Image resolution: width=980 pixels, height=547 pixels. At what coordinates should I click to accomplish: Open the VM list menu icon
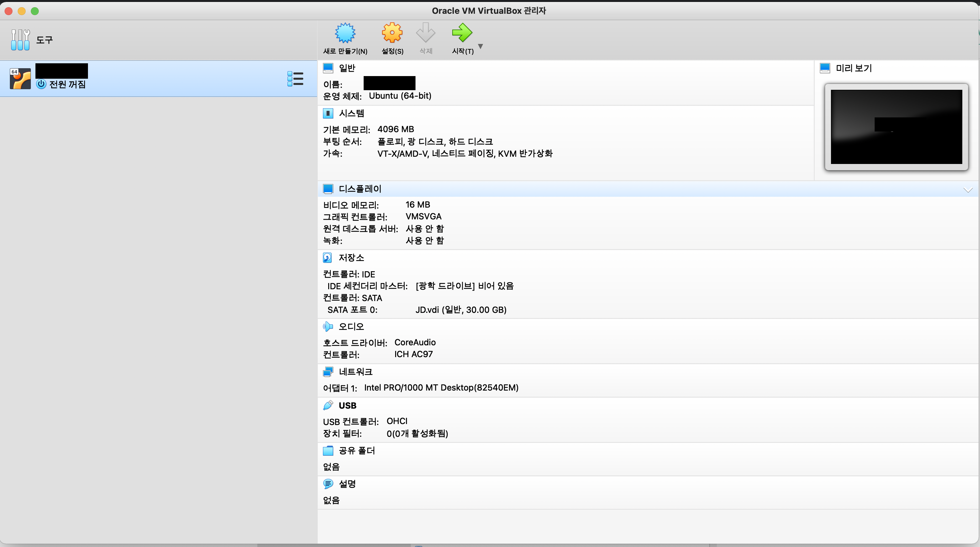(x=295, y=79)
